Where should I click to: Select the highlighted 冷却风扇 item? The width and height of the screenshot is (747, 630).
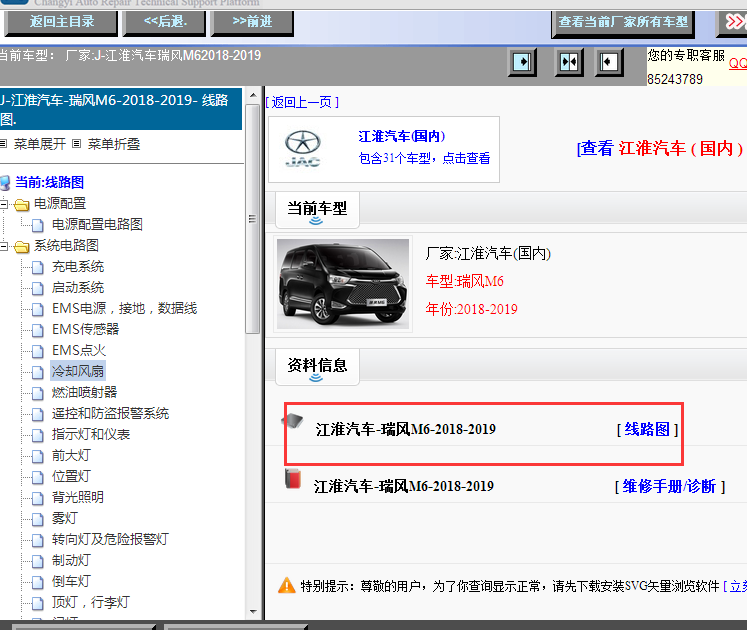click(x=78, y=371)
